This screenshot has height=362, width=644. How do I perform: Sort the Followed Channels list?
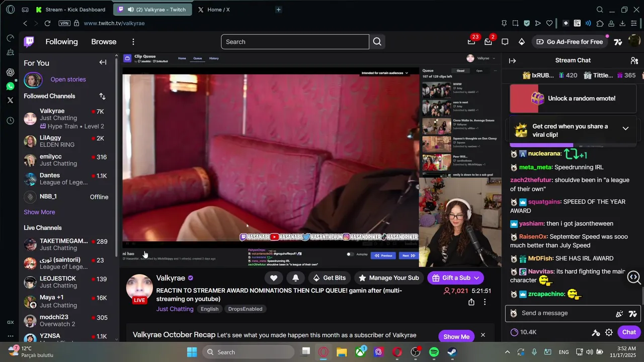[102, 96]
